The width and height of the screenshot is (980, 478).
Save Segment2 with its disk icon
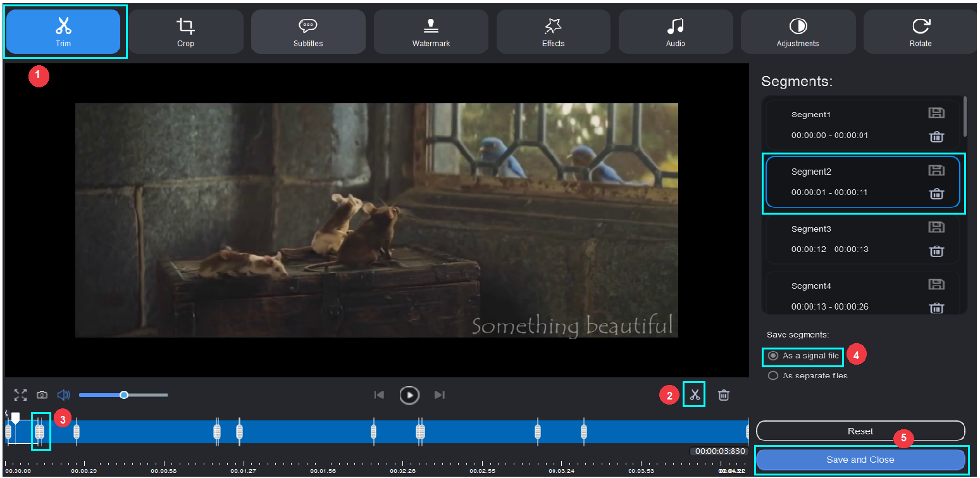point(936,170)
